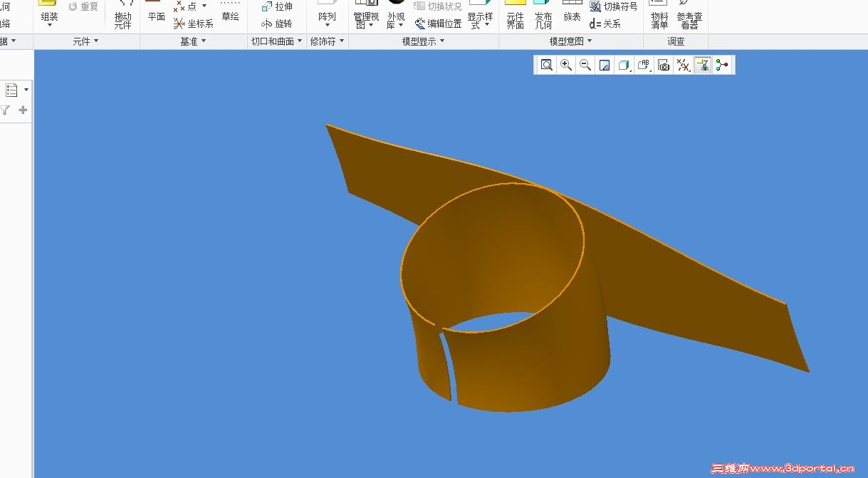This screenshot has height=478, width=868.
Task: Click the Pattern (阵列) tool
Action: [327, 11]
